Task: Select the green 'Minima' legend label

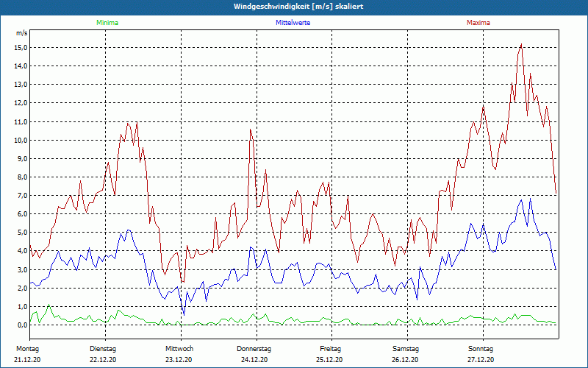Action: coord(107,23)
